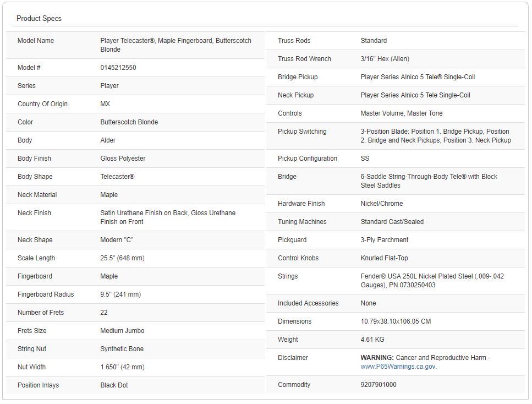The image size is (532, 404).
Task: Select the Nut Width value
Action: [x=122, y=367]
